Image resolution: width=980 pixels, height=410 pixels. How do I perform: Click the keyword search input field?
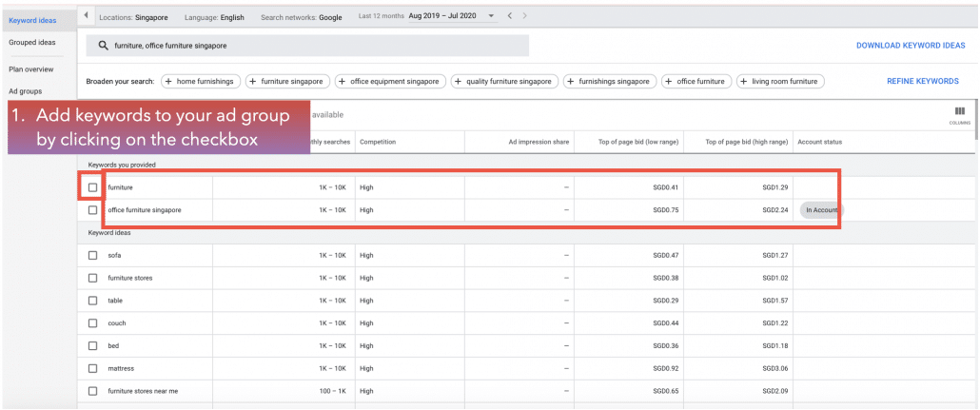tap(307, 46)
